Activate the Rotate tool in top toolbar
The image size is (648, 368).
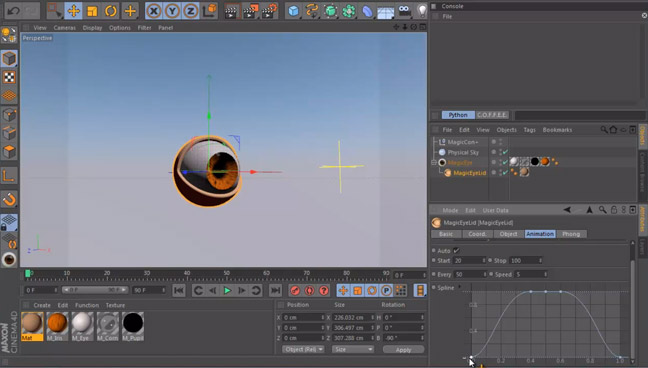110,11
